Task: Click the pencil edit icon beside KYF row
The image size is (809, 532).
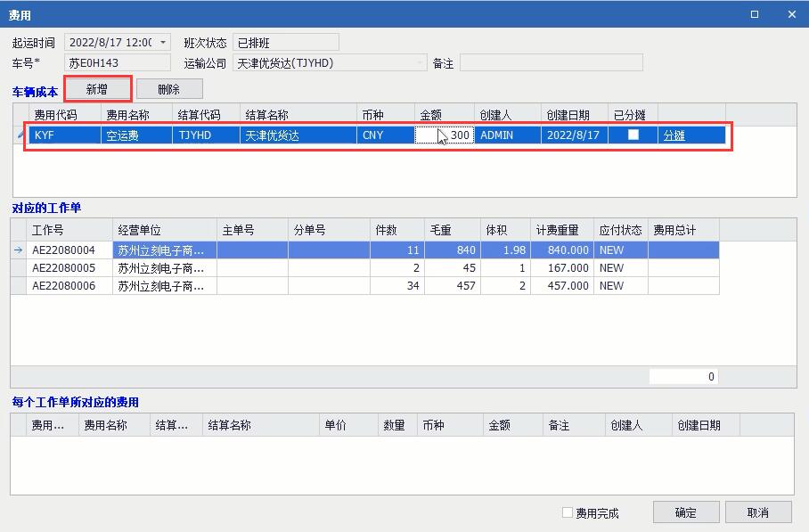Action: [20, 135]
